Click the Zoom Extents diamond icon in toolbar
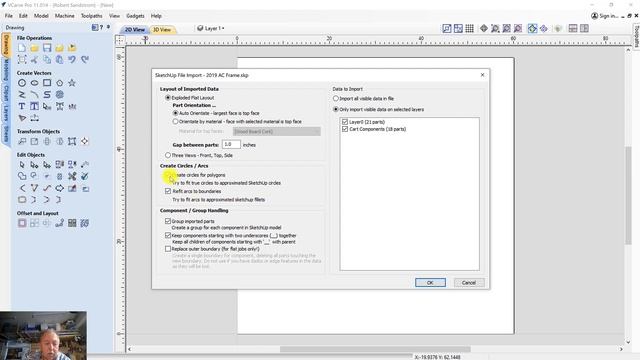 484,28
